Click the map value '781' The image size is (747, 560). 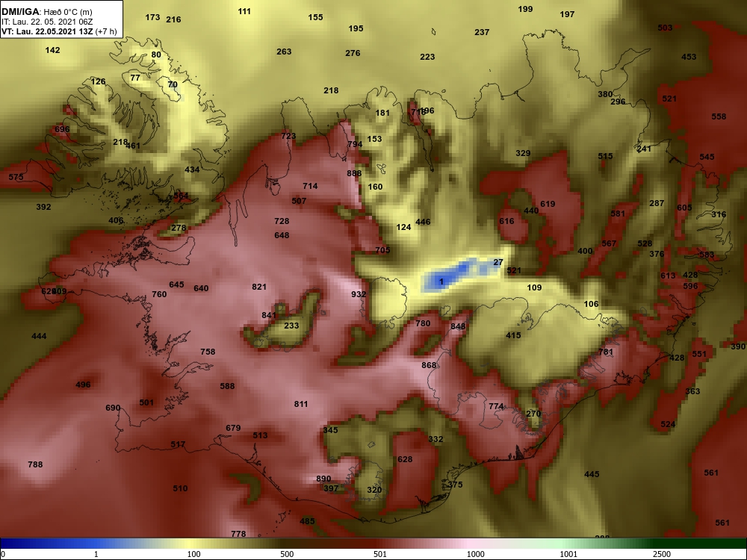point(606,352)
